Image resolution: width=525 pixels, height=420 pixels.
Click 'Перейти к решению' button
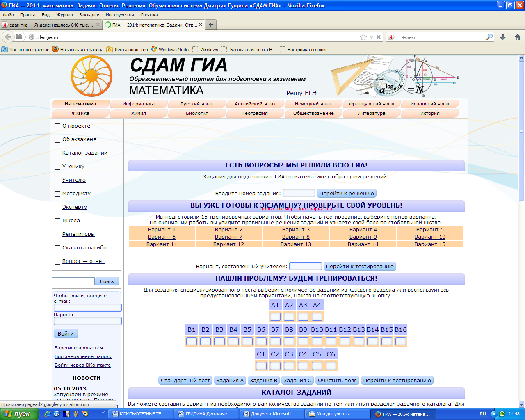point(347,193)
